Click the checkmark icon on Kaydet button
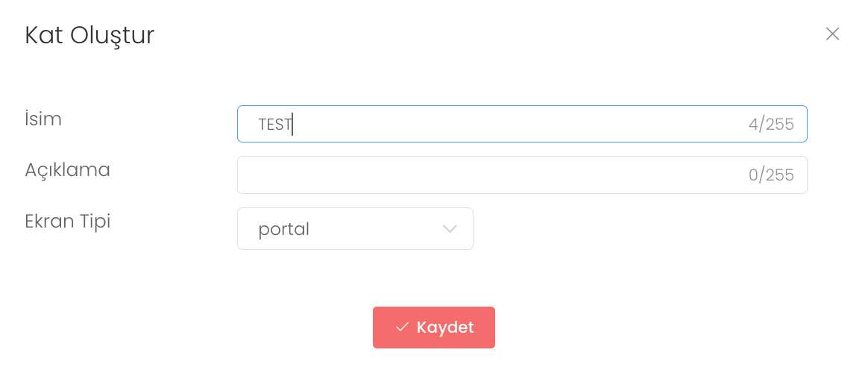Viewport: 868px width, 379px height. point(402,328)
